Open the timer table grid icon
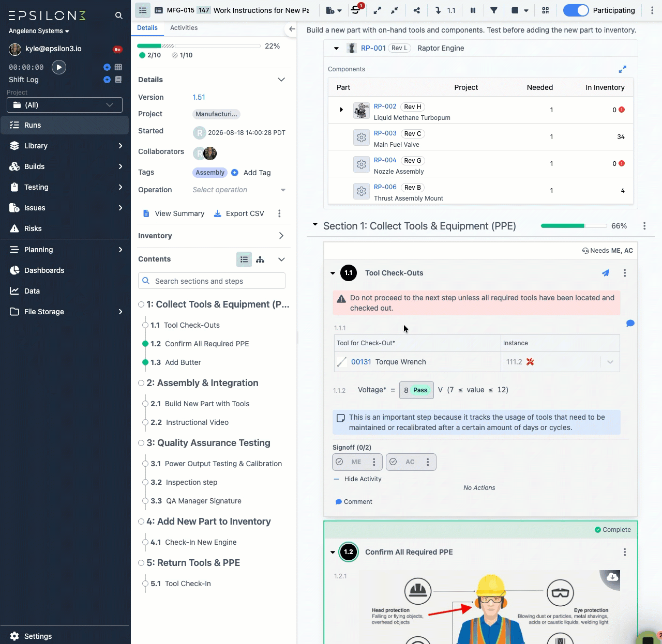 (118, 67)
